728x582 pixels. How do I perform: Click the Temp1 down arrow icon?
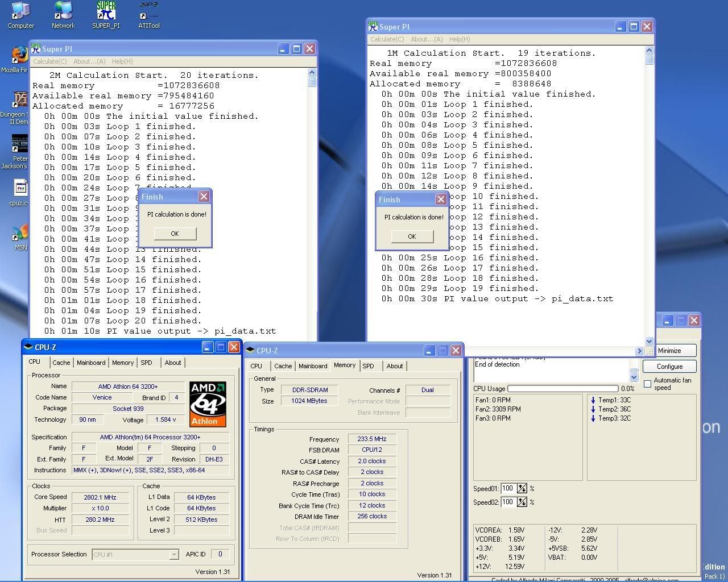[593, 400]
